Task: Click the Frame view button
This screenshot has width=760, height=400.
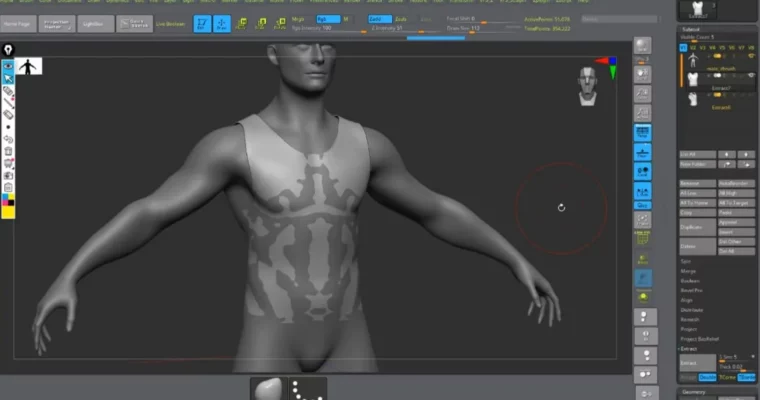Action: click(x=643, y=220)
